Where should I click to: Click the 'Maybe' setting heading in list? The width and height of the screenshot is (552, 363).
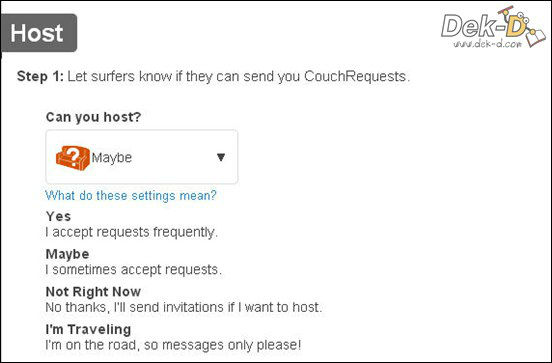[x=67, y=254]
